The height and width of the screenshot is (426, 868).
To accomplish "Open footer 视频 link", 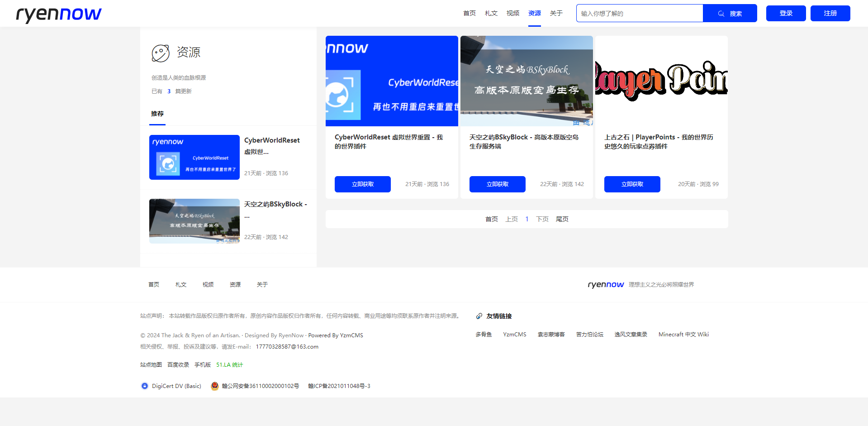I will [208, 285].
